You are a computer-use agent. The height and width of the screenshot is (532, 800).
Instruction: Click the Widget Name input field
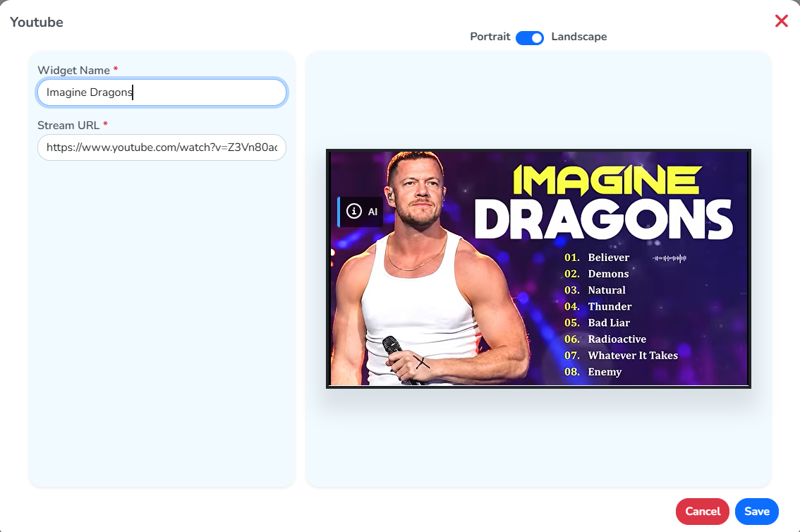(x=162, y=92)
